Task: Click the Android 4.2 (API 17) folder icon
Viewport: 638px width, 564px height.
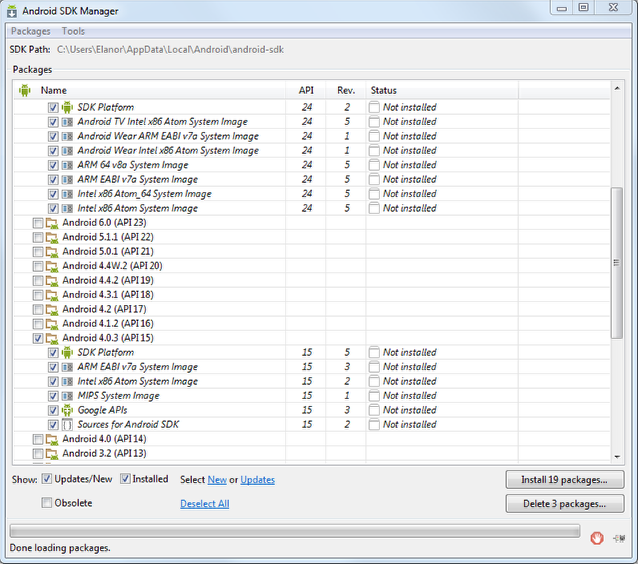Action: tap(52, 310)
